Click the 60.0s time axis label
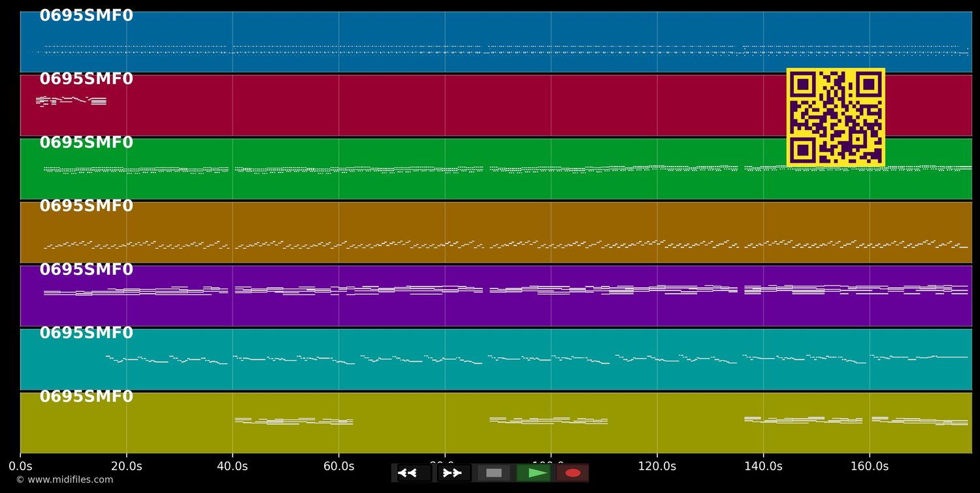Image resolution: width=980 pixels, height=493 pixels. point(338,466)
